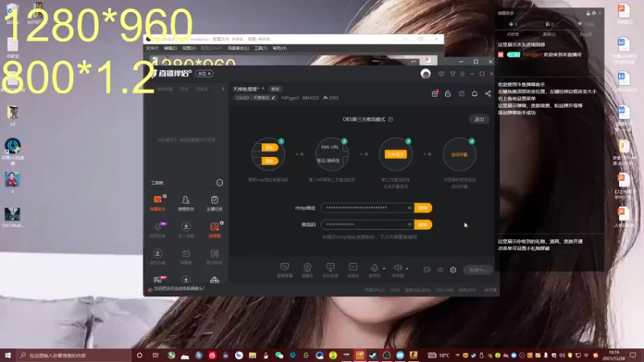The image size is (644, 362).
Task: Click the speaker icon in bottom bar
Action: [x=397, y=269]
